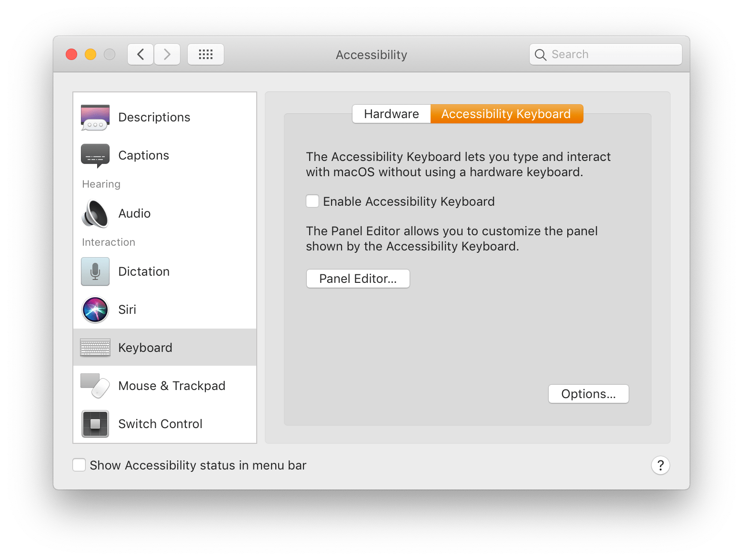Click the Dictation microphone icon
743x560 pixels.
[95, 271]
